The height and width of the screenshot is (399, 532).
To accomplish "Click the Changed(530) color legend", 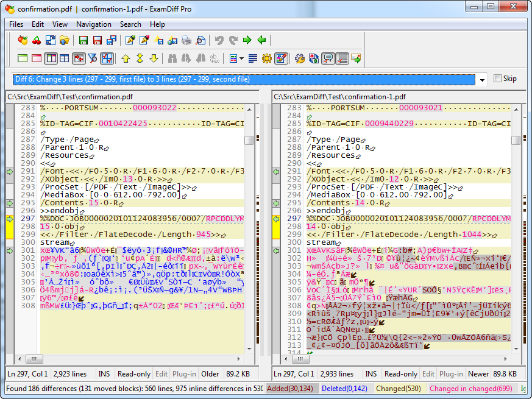I will coord(399,389).
